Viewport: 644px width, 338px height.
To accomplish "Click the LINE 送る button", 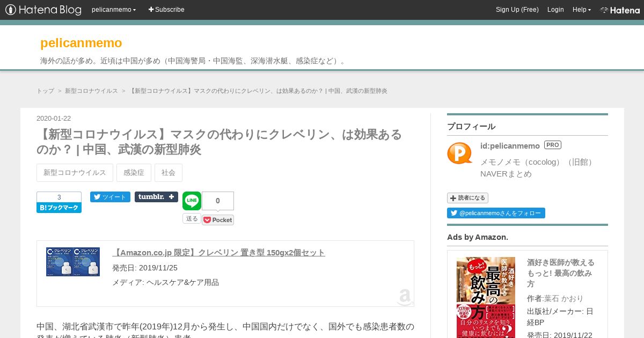I will 192,218.
